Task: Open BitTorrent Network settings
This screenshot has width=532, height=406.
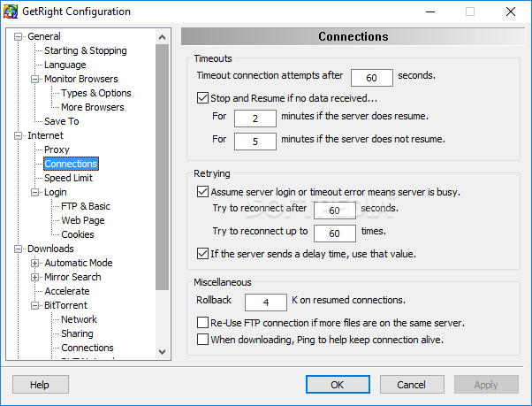Action: point(79,319)
